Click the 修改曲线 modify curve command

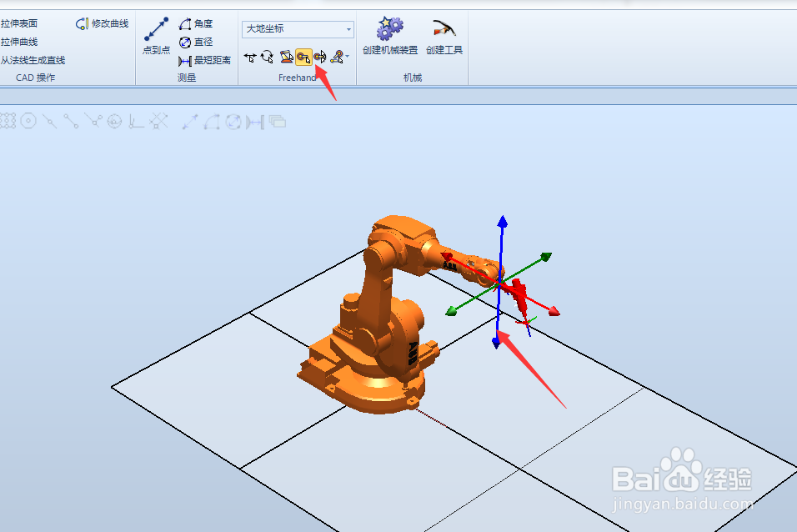[103, 23]
